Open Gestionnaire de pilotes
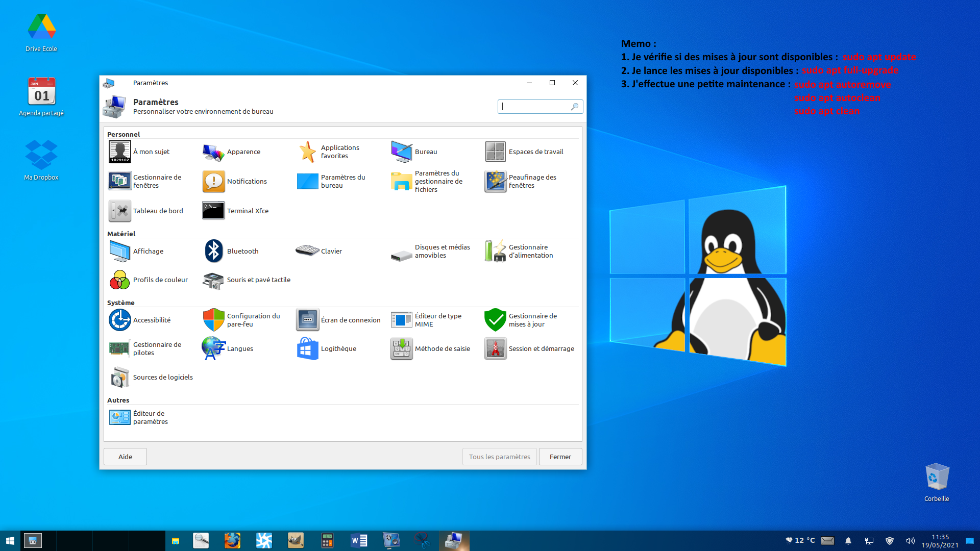This screenshot has width=980, height=551. pos(145,348)
